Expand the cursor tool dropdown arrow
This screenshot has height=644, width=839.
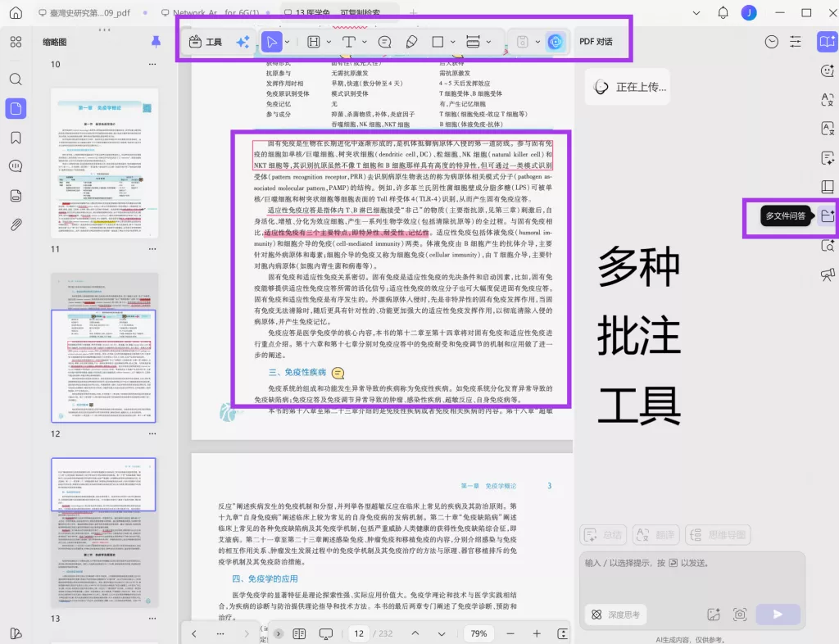[288, 42]
